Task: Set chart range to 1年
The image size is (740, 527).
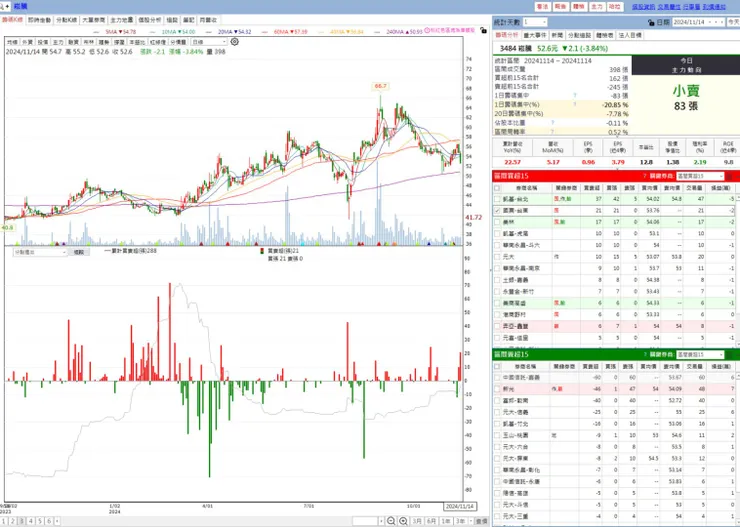Action: pyautogui.click(x=446, y=521)
